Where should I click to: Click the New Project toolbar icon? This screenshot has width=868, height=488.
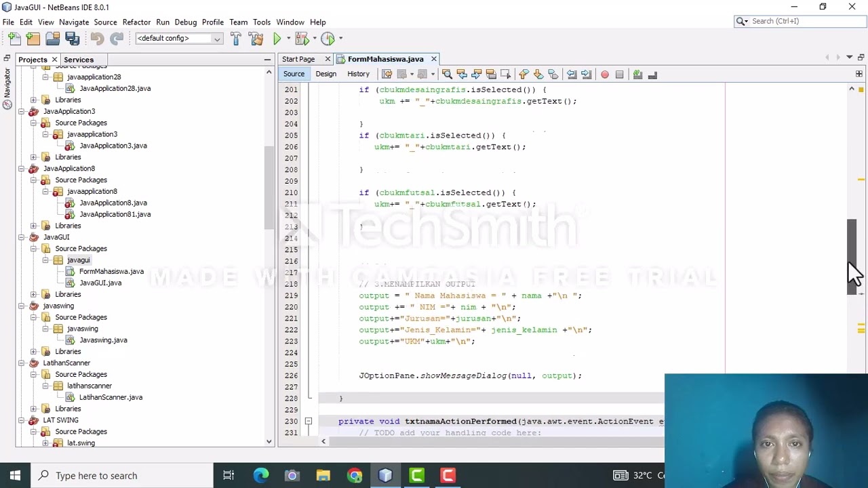point(33,39)
